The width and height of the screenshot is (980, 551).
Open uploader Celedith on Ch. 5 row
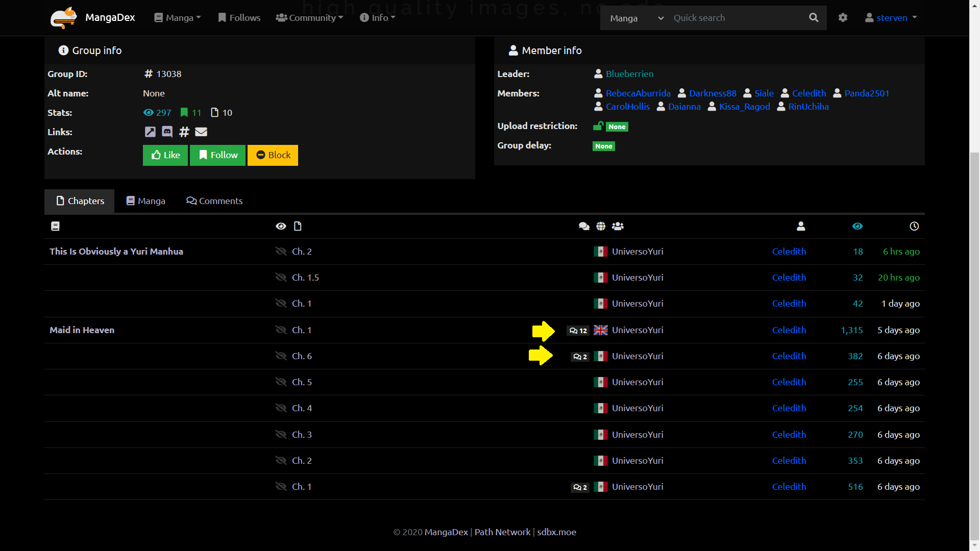point(789,382)
